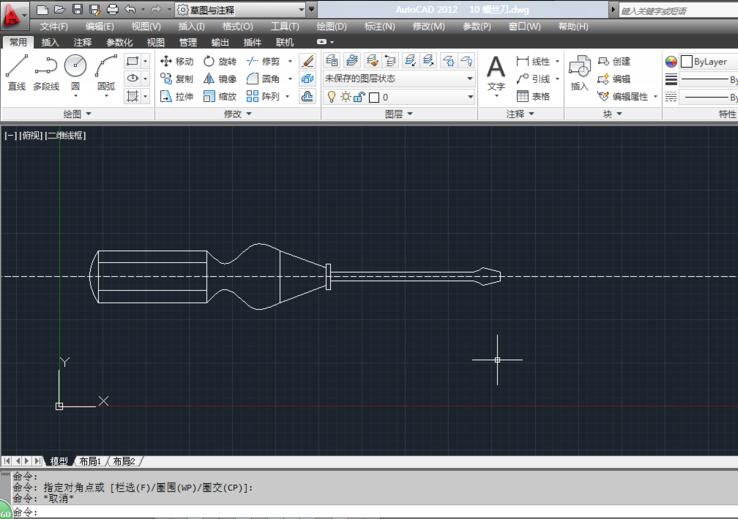738x519 pixels.
Task: Select the 修剪 trim tool
Action: click(x=263, y=61)
